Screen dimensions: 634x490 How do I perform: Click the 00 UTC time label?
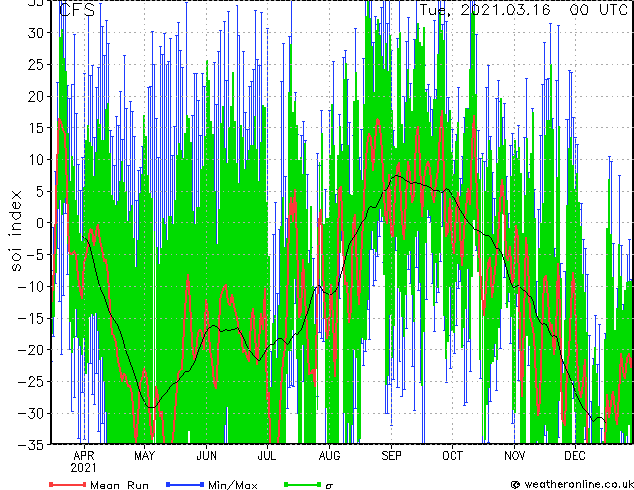pyautogui.click(x=599, y=10)
